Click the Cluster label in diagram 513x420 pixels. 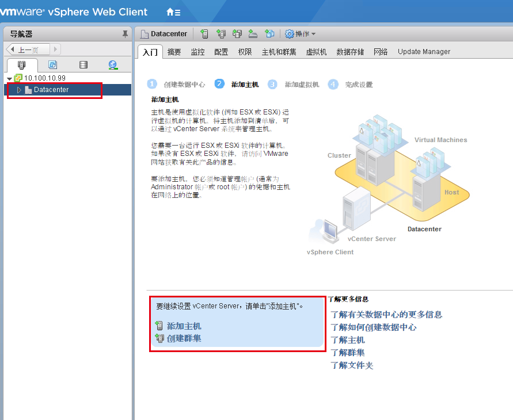point(339,155)
